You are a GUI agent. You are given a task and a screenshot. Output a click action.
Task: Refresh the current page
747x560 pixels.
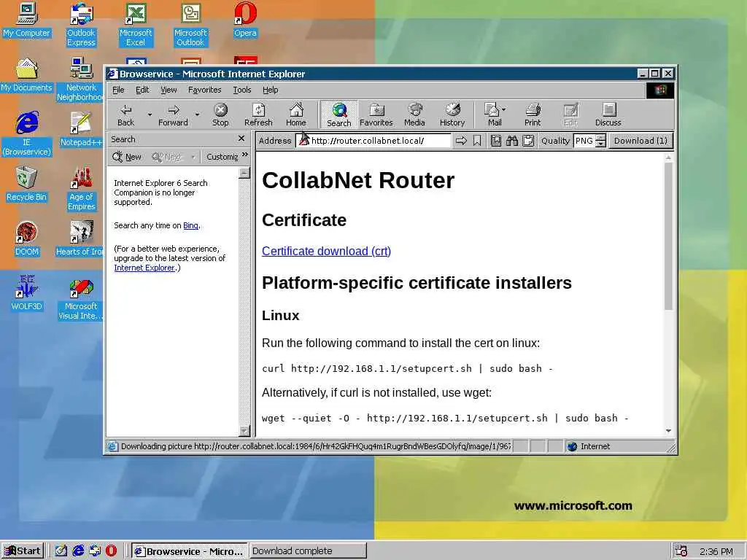click(258, 115)
